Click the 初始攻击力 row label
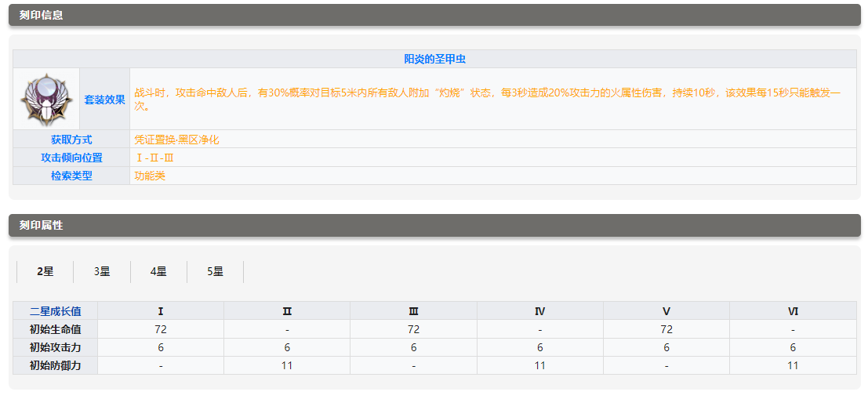 55,347
